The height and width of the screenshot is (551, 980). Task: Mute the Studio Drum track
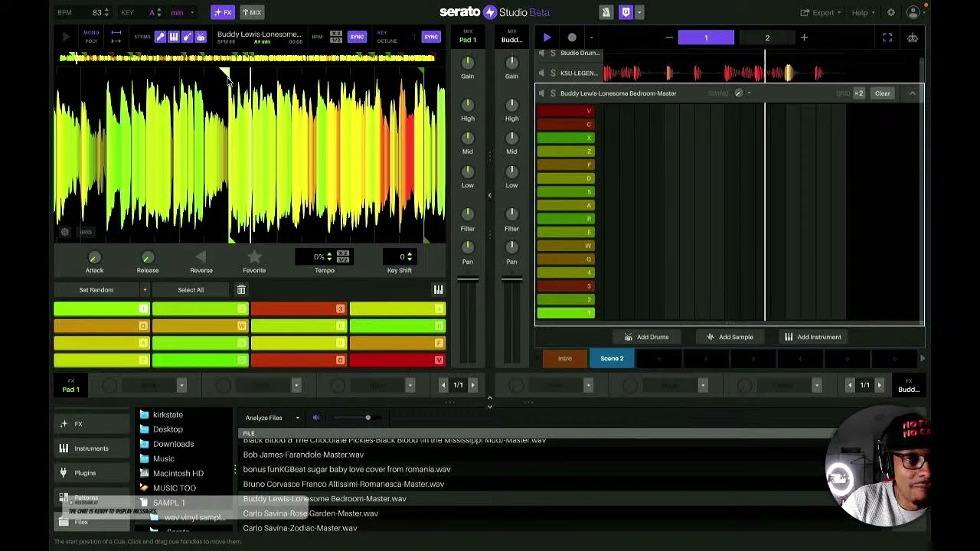[x=541, y=53]
